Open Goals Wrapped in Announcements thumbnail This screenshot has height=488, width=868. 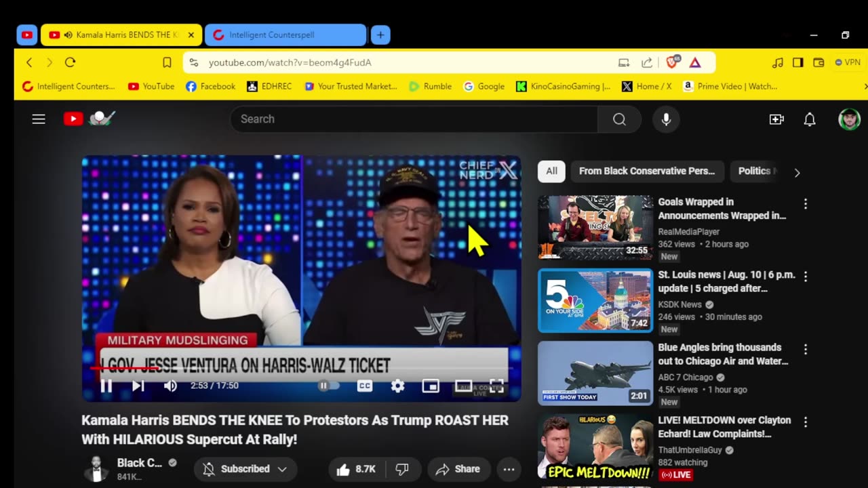tap(595, 228)
